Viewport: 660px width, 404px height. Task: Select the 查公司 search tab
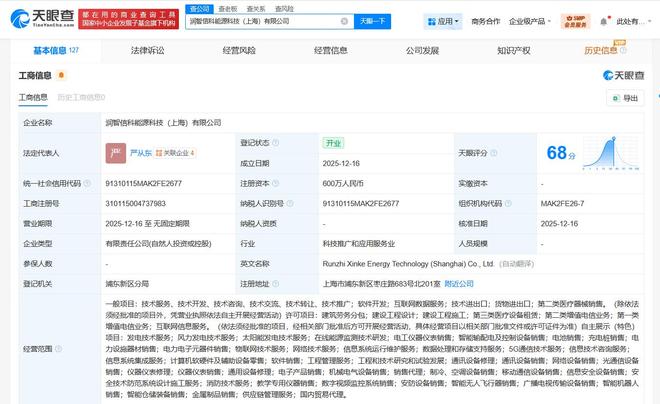pyautogui.click(x=200, y=9)
